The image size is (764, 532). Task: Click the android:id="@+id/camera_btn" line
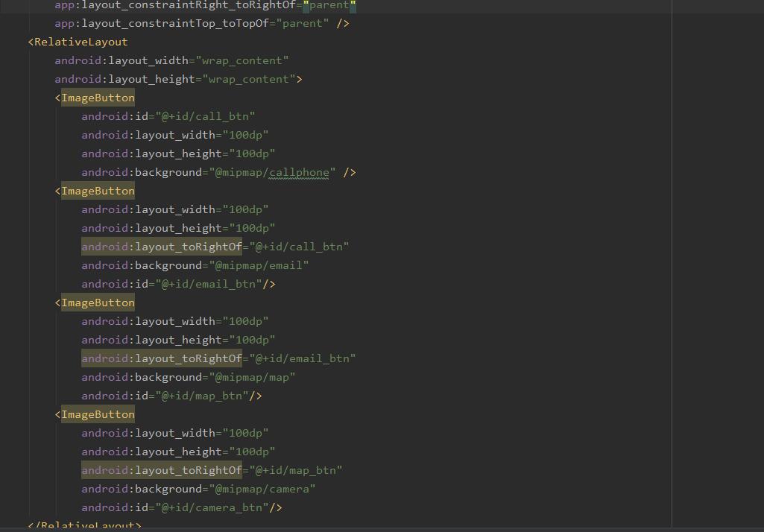tap(182, 507)
